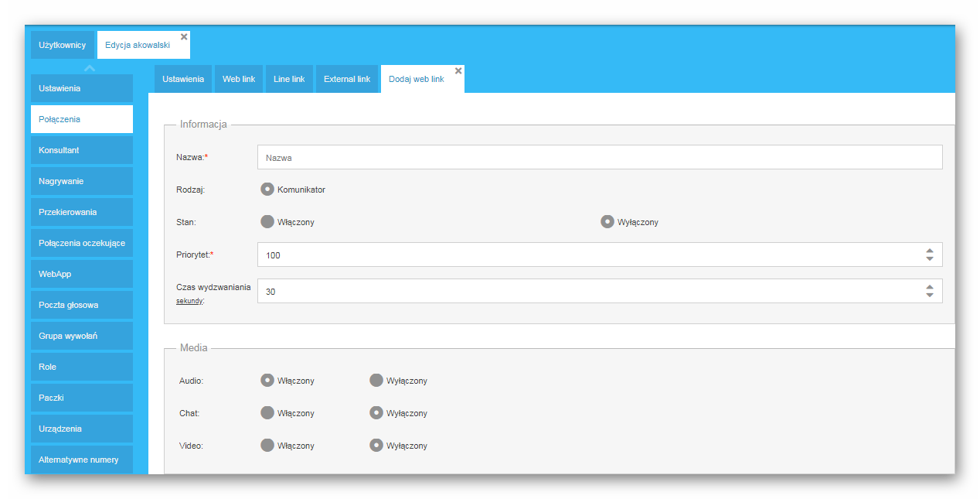Image resolution: width=980 pixels, height=499 pixels.
Task: Disable Chat with Wyłączony radio
Action: pyautogui.click(x=376, y=413)
